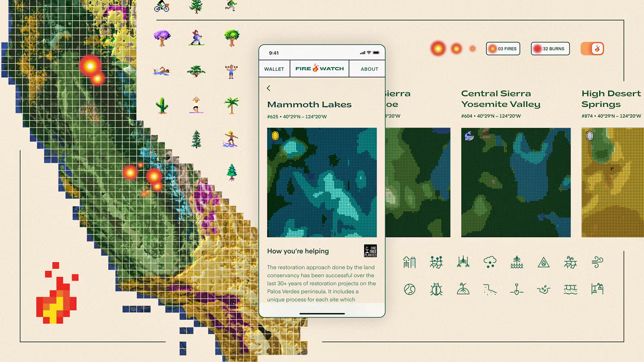Screen dimensions: 644x362
Task: Go back using the left chevron
Action: pyautogui.click(x=268, y=88)
